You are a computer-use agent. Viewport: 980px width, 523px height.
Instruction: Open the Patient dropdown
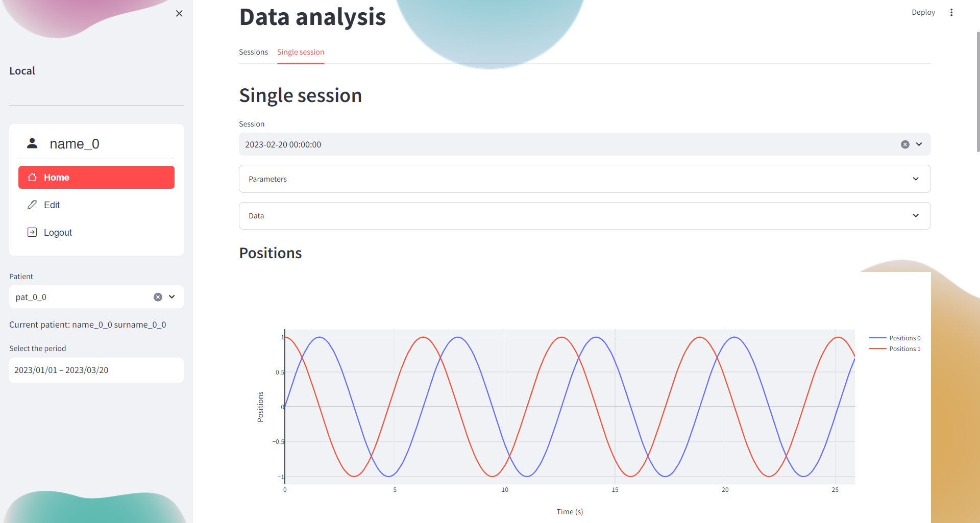172,297
